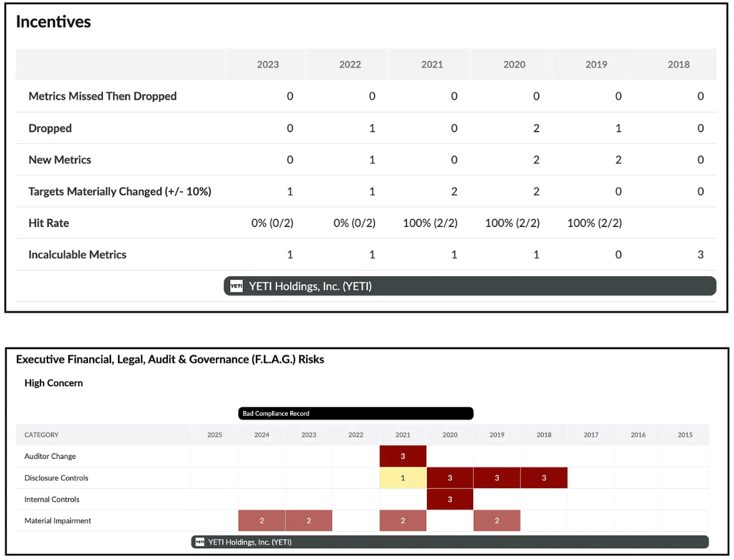Select the YETI Holdings, Inc. bar under F.L.A.G. Risks
Image resolution: width=734 pixels, height=560 pixels.
coord(450,542)
